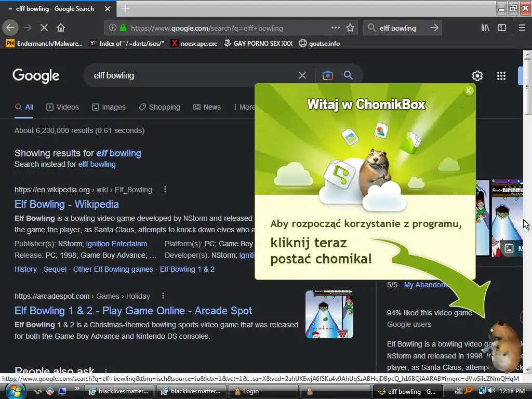Switch to the first blacklivesmatter taskbar window
Image resolution: width=532 pixels, height=399 pixels.
tap(119, 392)
